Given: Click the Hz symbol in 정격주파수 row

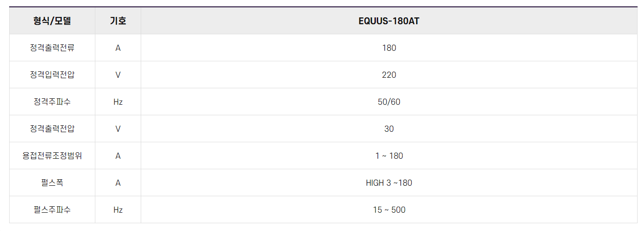Looking at the screenshot, I should [118, 102].
